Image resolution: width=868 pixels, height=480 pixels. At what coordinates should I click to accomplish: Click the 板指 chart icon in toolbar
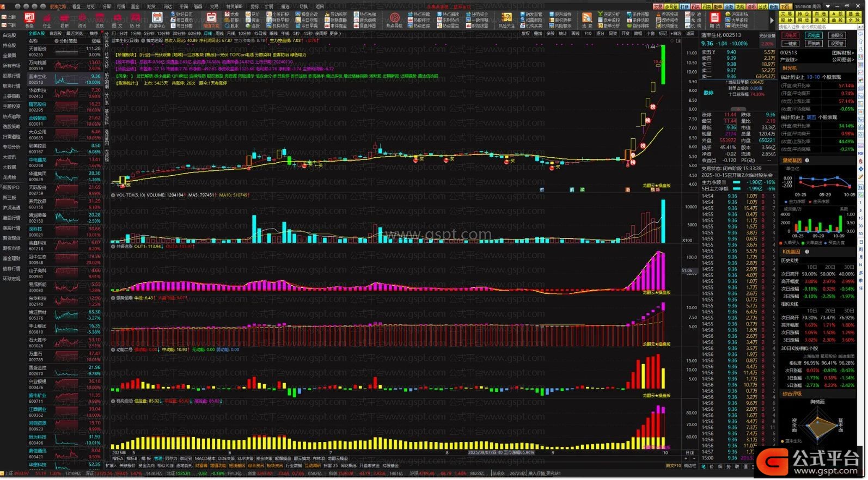pos(29,17)
